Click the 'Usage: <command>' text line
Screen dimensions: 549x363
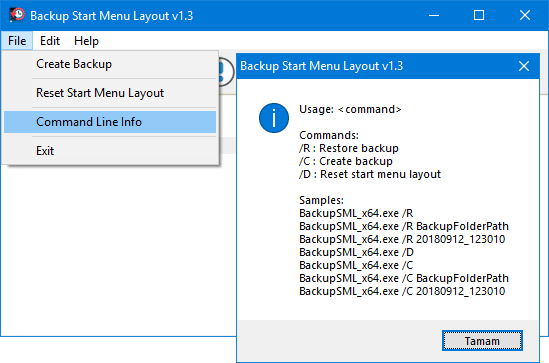pyautogui.click(x=350, y=110)
